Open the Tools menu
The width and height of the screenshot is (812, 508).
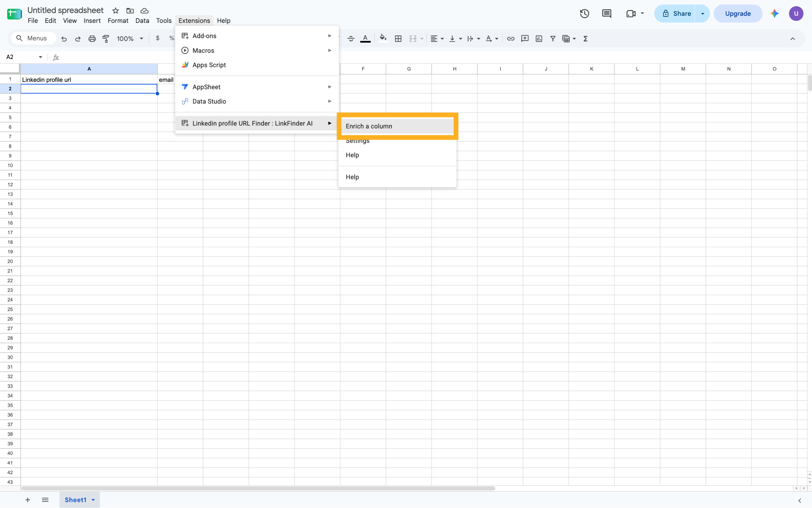click(x=164, y=21)
